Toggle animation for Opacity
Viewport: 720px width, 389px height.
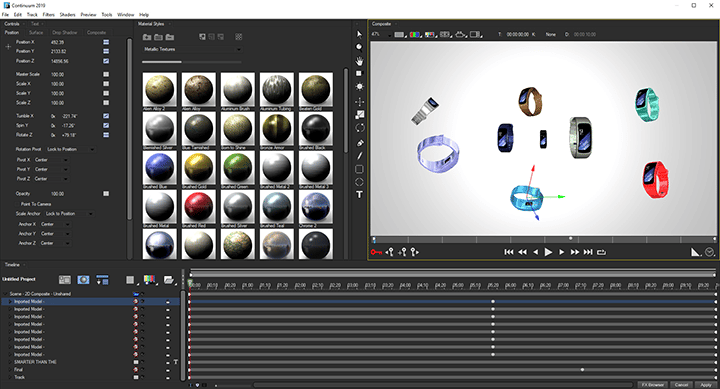[106, 193]
